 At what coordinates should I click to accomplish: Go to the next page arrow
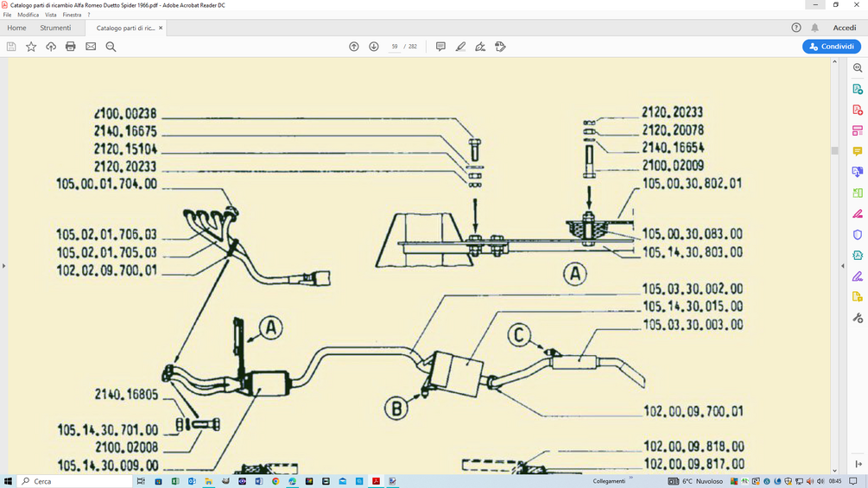(374, 47)
